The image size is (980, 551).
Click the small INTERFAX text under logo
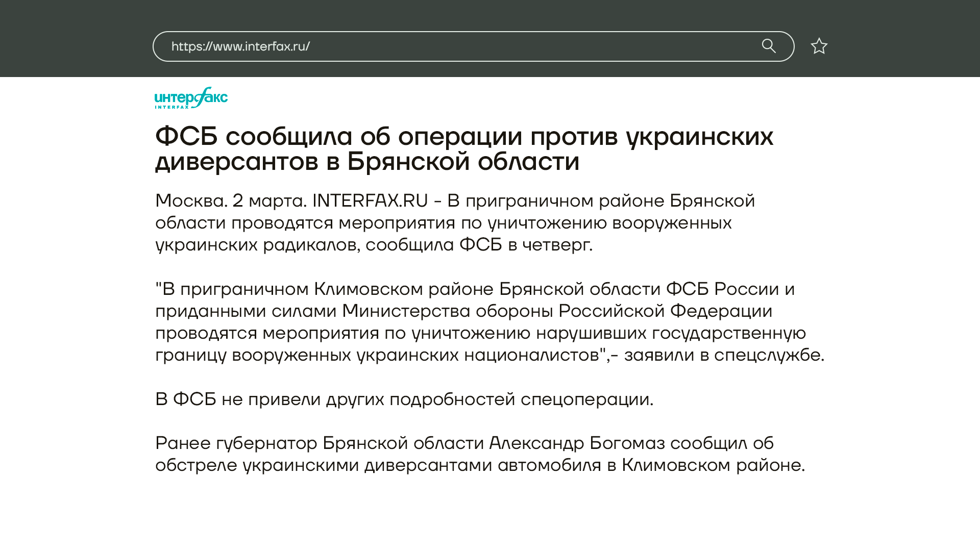(x=172, y=107)
